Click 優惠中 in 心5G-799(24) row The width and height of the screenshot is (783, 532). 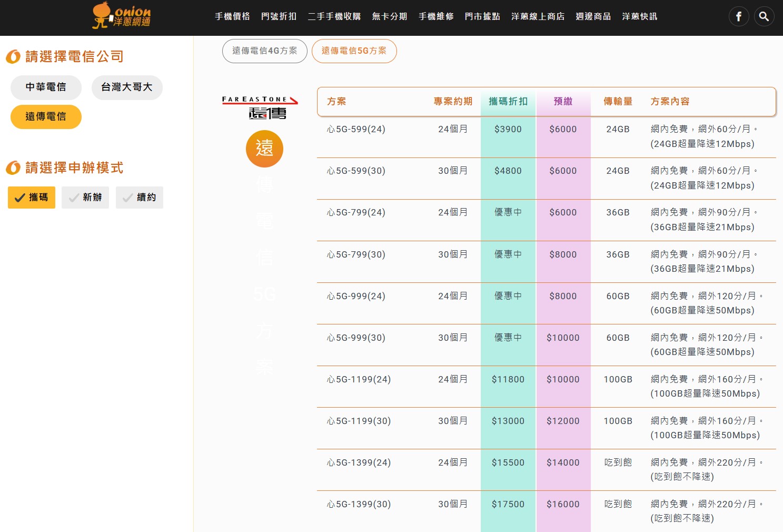pyautogui.click(x=508, y=212)
